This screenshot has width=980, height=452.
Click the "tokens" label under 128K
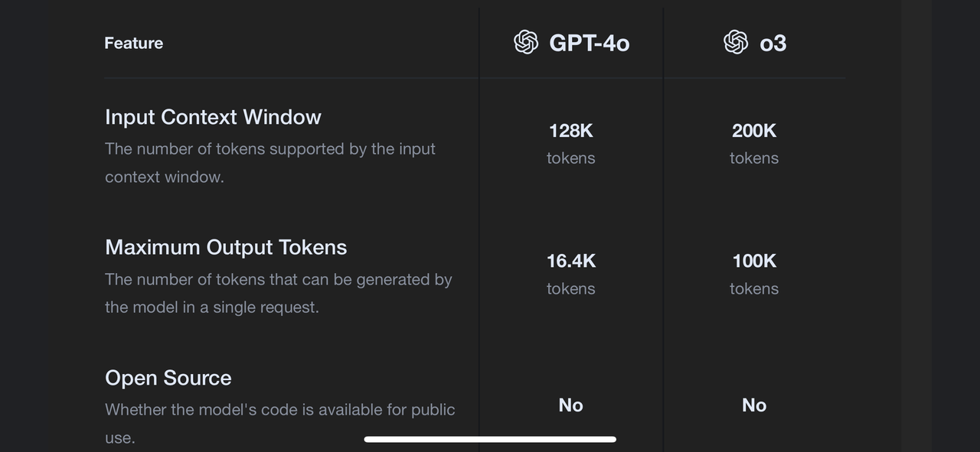[570, 158]
